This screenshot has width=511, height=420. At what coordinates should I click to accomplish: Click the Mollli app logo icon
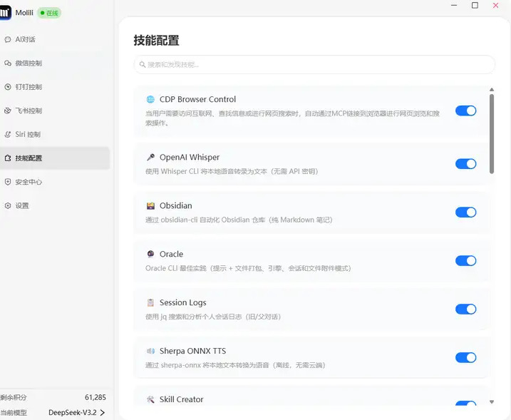(5, 13)
